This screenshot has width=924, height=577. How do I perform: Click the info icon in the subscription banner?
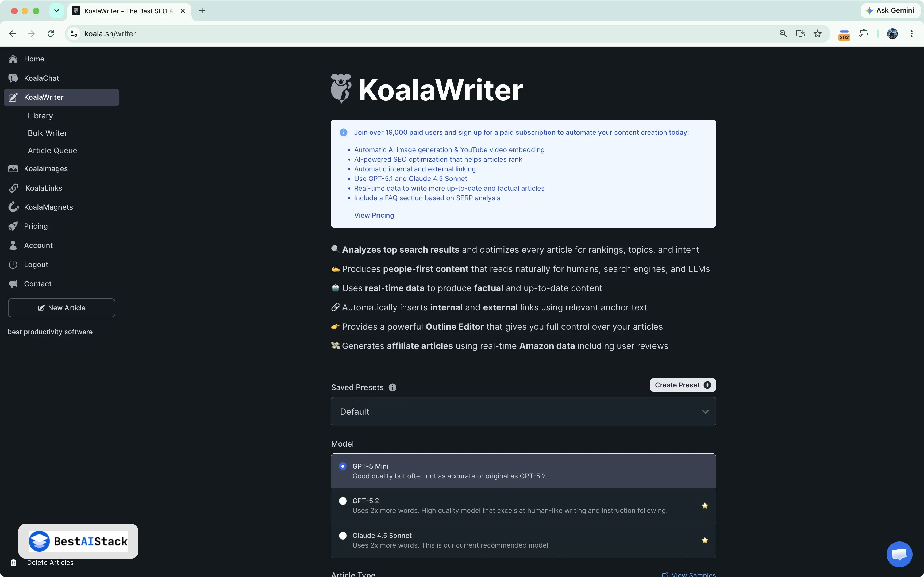[x=343, y=132]
